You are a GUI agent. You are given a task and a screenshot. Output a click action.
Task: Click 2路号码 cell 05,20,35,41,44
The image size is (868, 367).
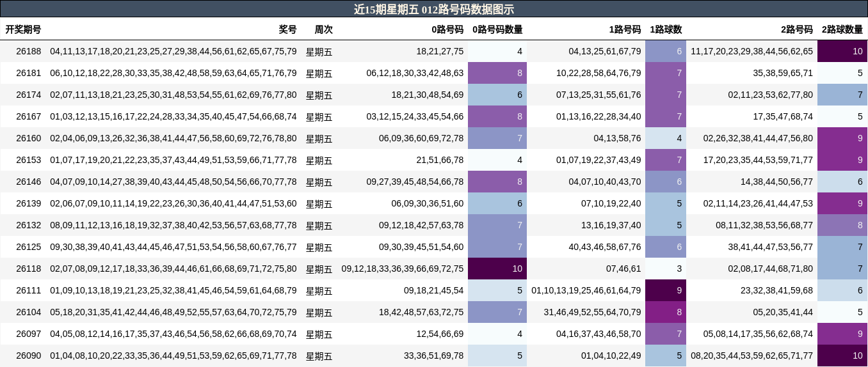[783, 312]
